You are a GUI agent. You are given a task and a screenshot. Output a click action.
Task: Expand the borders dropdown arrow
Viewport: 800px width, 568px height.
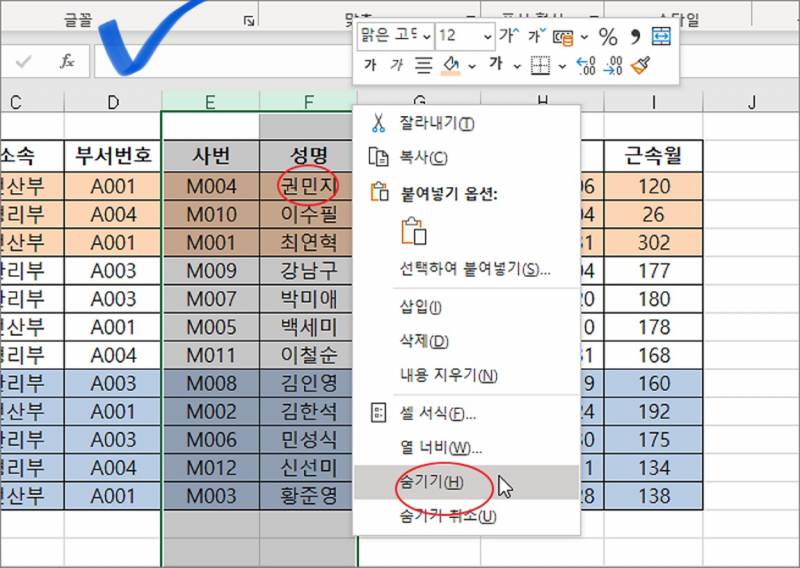click(562, 66)
